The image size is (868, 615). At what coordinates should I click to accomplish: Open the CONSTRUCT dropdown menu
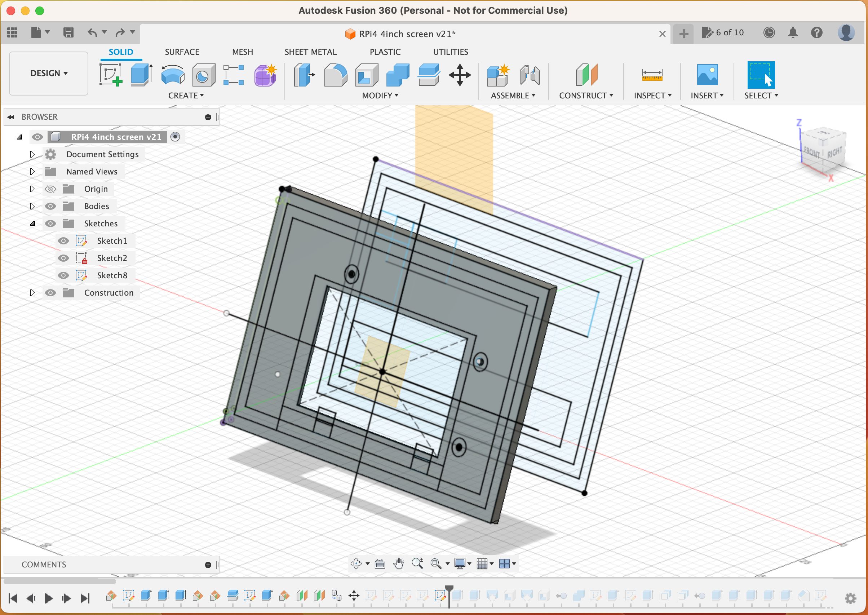[x=586, y=96]
